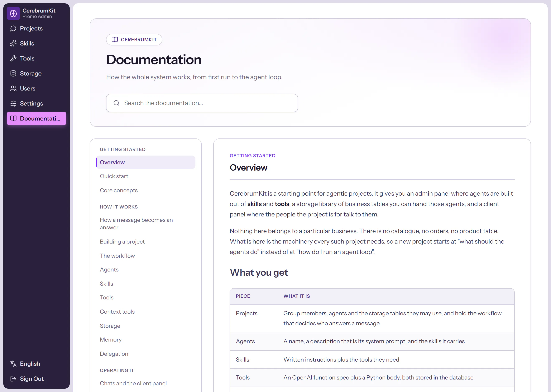Open the Projects page
The width and height of the screenshot is (551, 392).
coord(37,29)
